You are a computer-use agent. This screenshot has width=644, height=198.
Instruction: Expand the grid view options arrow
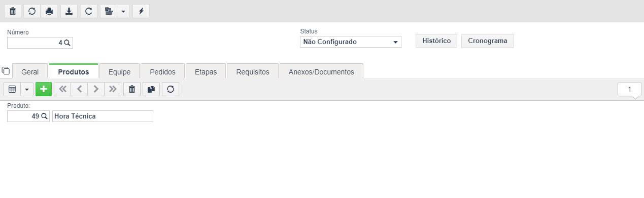coord(27,89)
